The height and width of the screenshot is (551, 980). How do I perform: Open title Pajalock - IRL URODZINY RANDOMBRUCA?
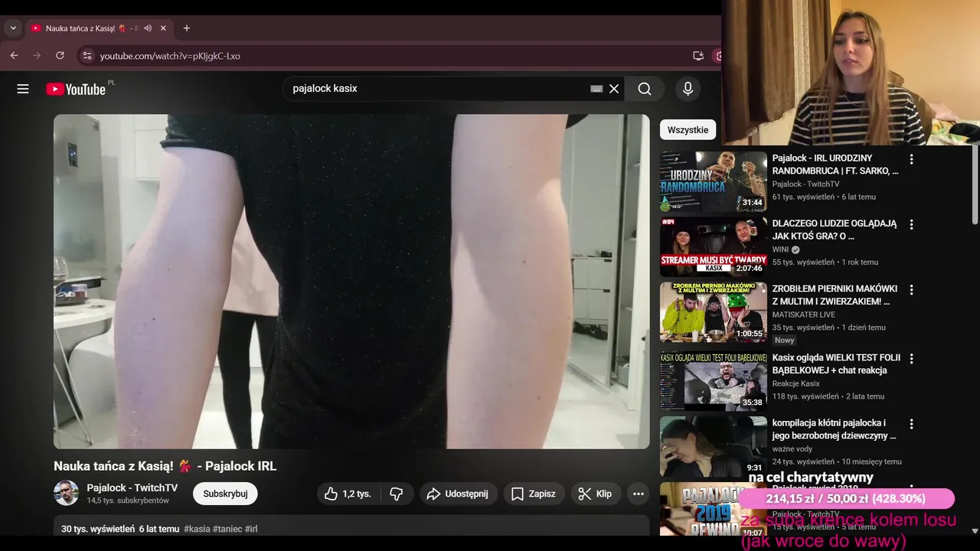tap(835, 165)
